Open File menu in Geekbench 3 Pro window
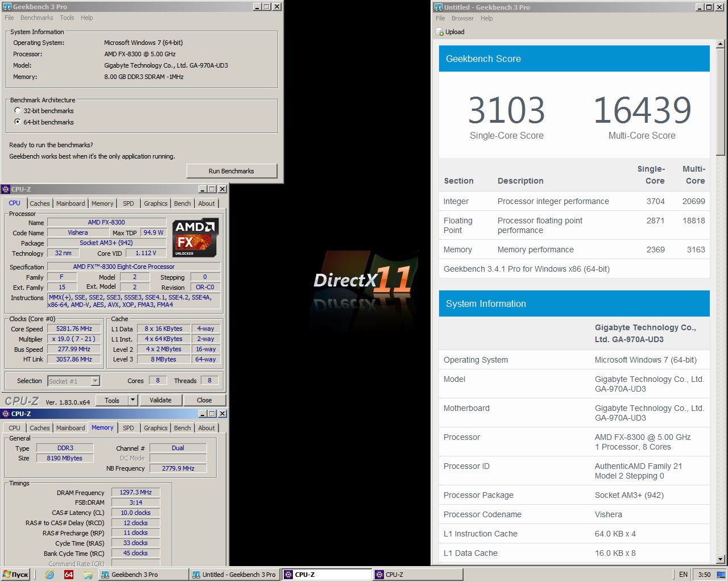 click(x=10, y=18)
